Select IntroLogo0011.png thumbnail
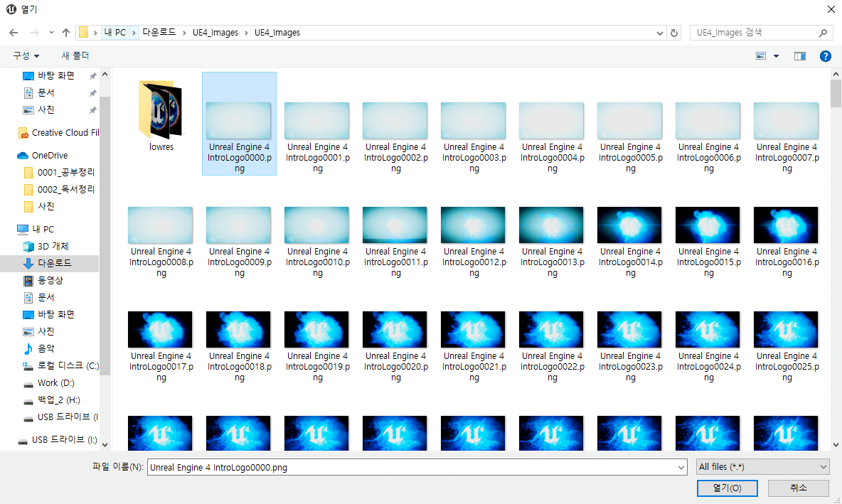842x504 pixels. [395, 225]
